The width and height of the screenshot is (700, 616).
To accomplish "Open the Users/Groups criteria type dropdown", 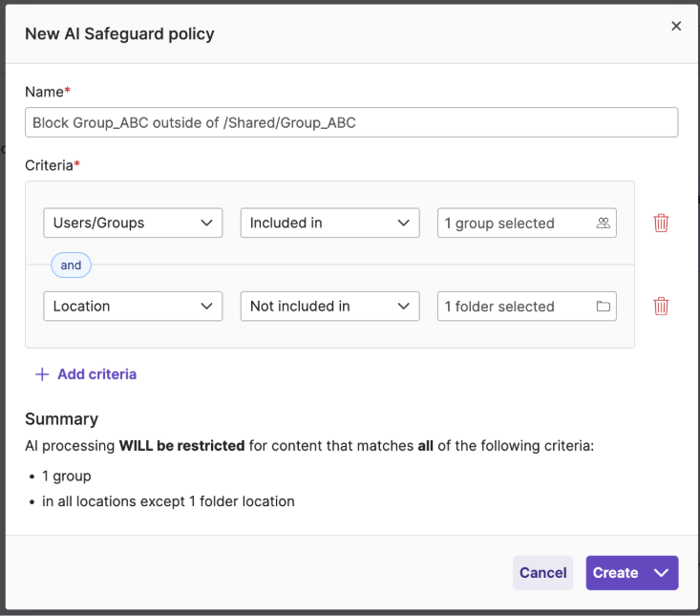I will click(133, 223).
